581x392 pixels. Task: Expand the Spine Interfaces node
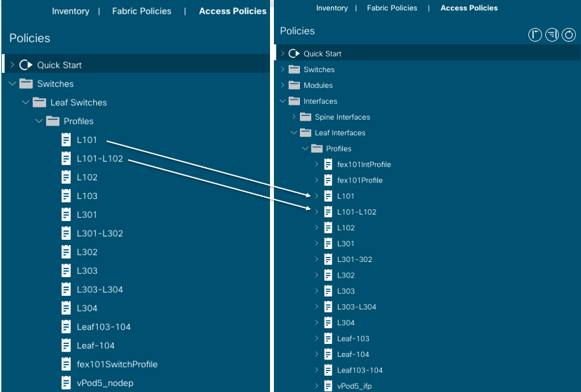(294, 117)
